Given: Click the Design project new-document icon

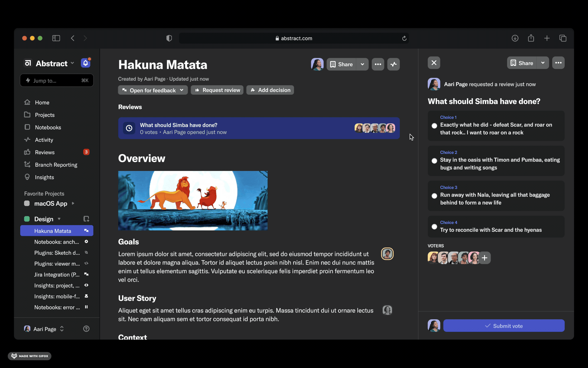Looking at the screenshot, I should tap(86, 219).
